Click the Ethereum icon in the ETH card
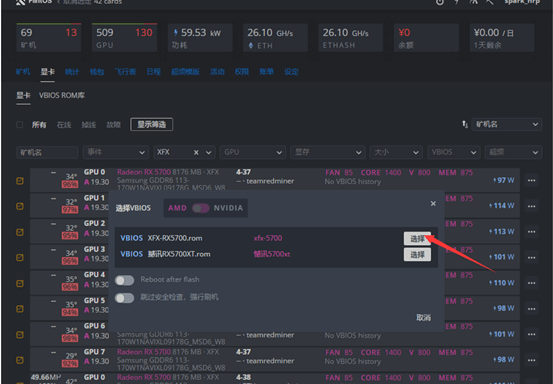Image resolution: width=553 pixels, height=384 pixels. click(x=251, y=45)
